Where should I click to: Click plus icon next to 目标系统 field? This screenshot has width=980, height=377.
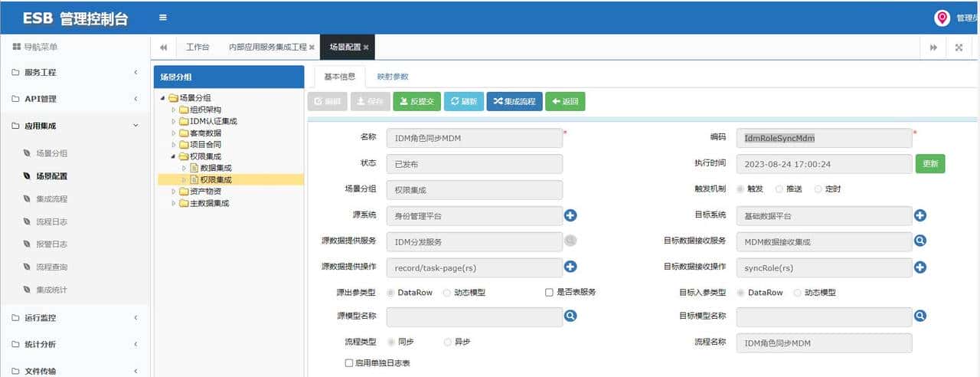pyautogui.click(x=920, y=215)
